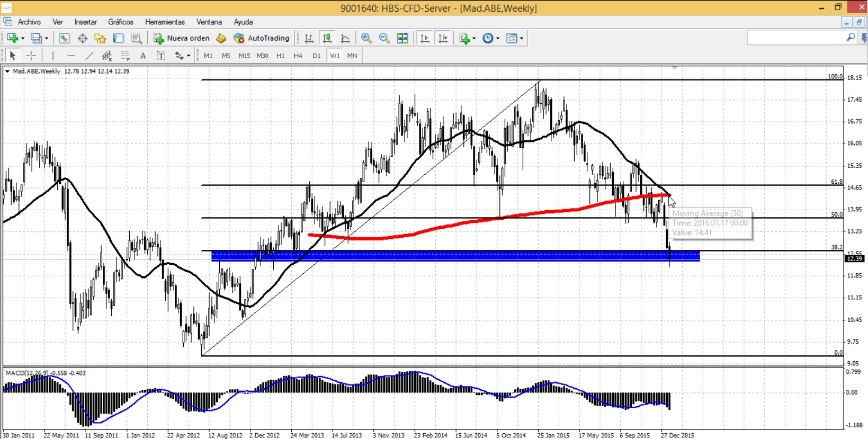Viewport: 868px width, 439px height.
Task: Toggle the Terminal panel icon
Action: point(118,38)
